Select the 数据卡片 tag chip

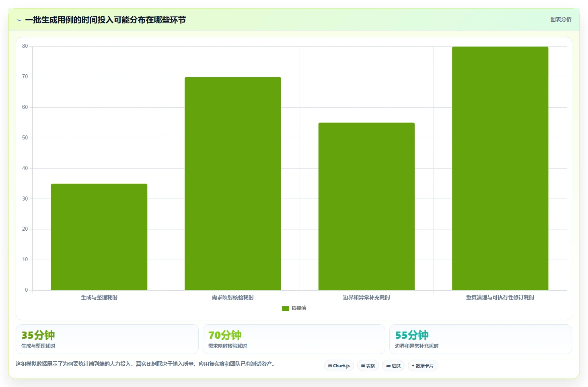click(x=422, y=366)
